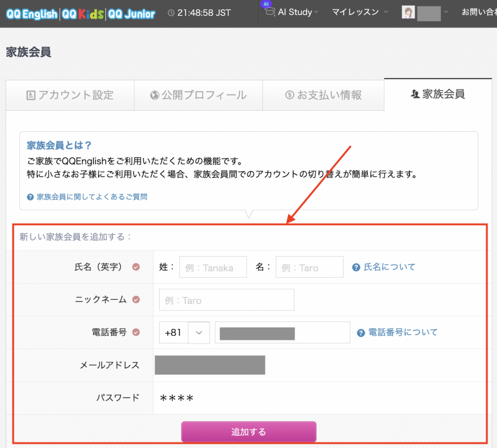Click the AI Study graduation cap icon

(x=269, y=13)
